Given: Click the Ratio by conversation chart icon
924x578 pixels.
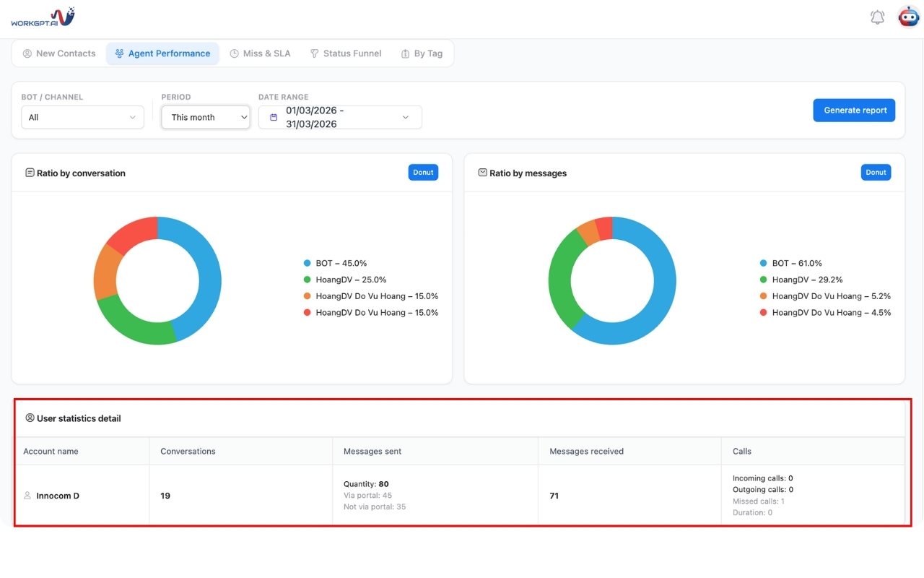Looking at the screenshot, I should [30, 173].
